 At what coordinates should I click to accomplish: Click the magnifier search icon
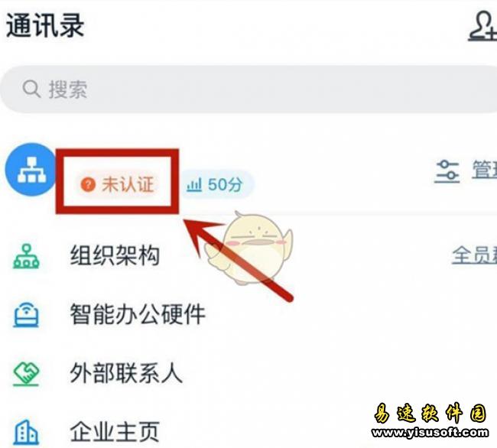[x=31, y=89]
